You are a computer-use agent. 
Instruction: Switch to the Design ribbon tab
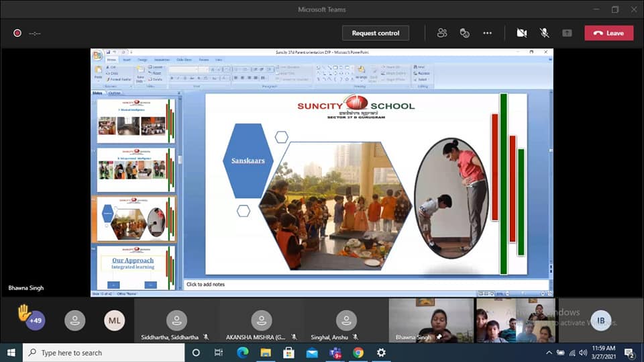pyautogui.click(x=142, y=60)
